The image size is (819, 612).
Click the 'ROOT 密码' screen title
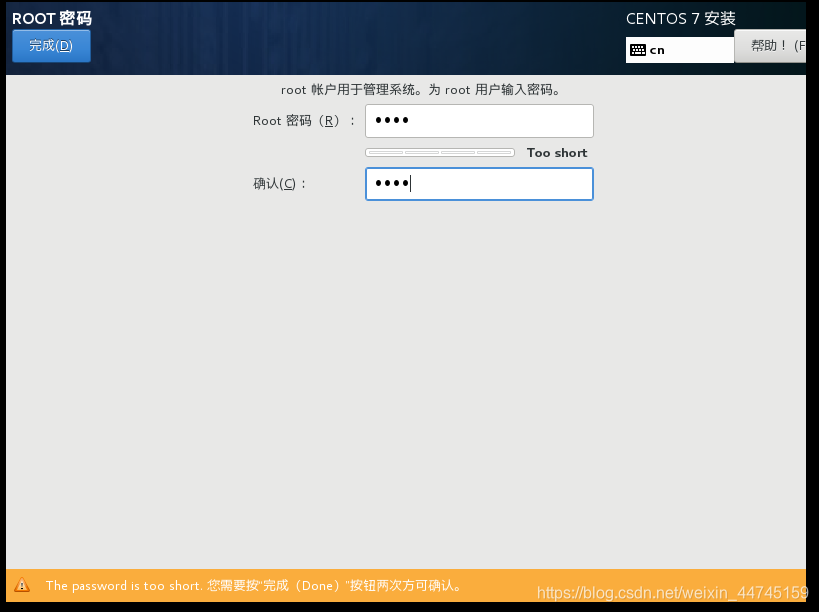(x=52, y=18)
